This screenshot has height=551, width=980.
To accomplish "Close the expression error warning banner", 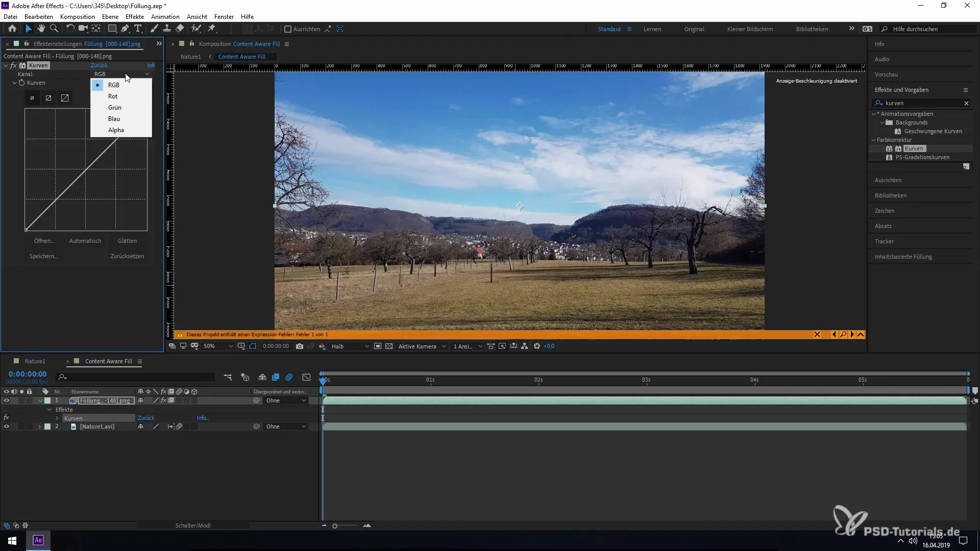I will point(817,335).
